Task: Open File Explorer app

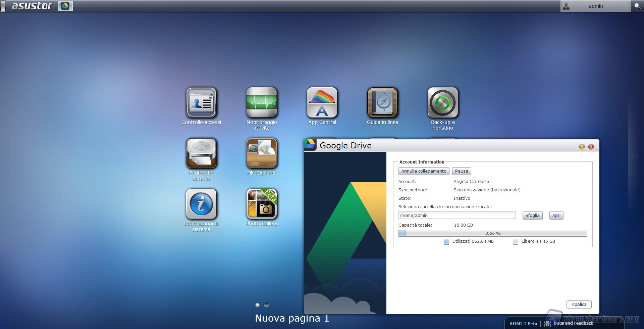Action: coord(262,153)
